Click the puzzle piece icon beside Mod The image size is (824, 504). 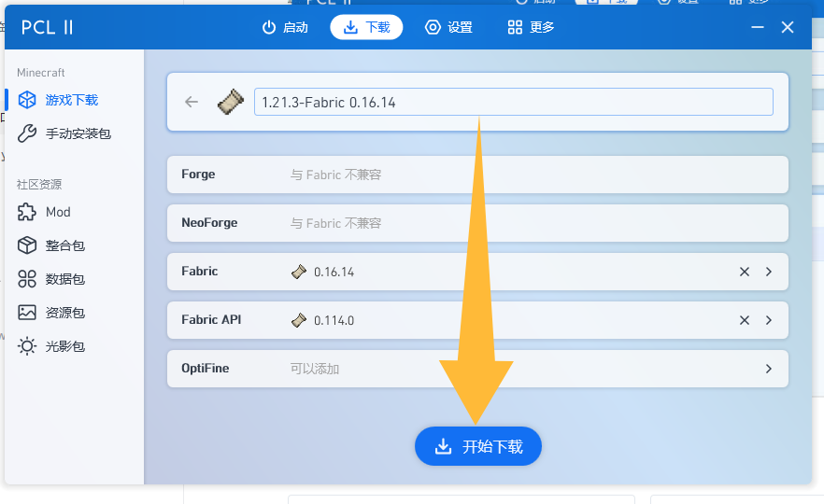tap(27, 212)
